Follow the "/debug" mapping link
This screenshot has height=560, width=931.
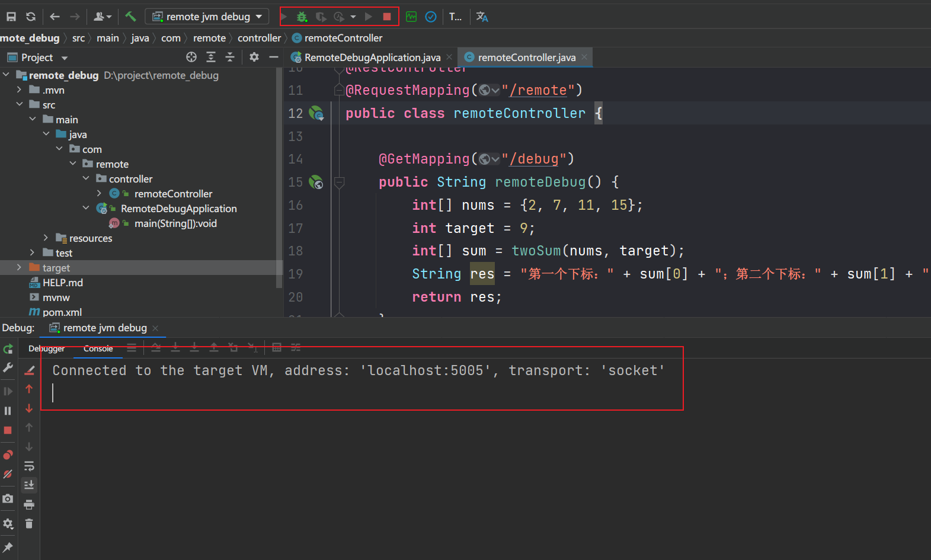coord(534,159)
